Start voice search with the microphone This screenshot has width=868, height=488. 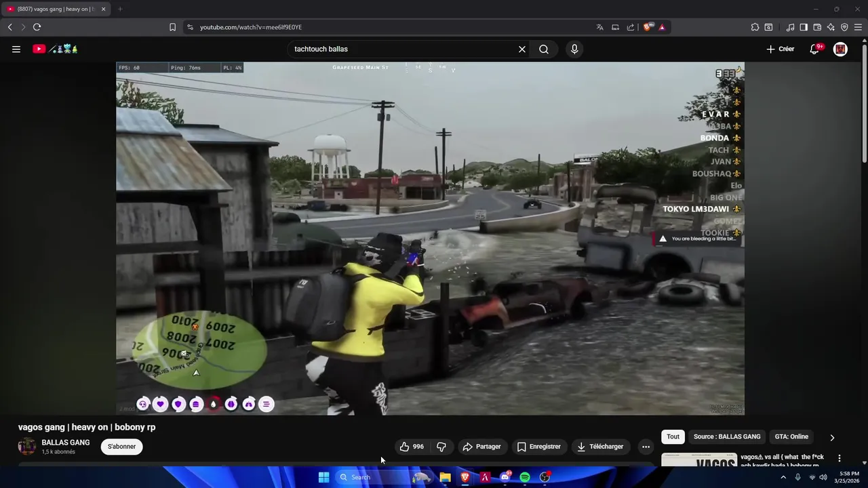[x=574, y=49]
